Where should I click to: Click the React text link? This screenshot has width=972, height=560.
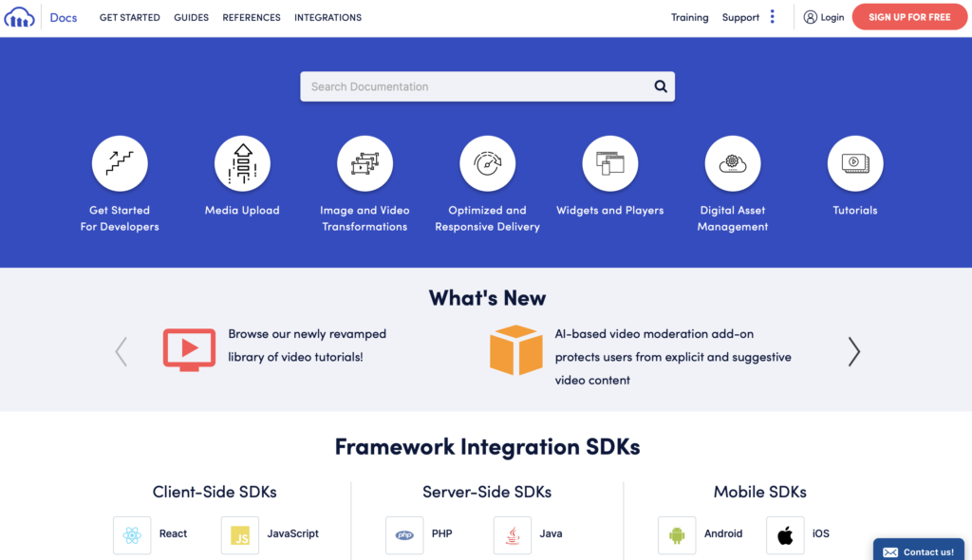[x=173, y=533]
